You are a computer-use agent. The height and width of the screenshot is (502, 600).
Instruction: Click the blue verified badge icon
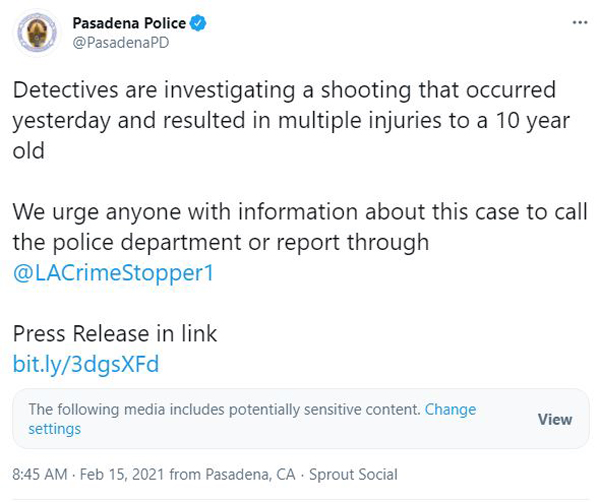pos(198,24)
